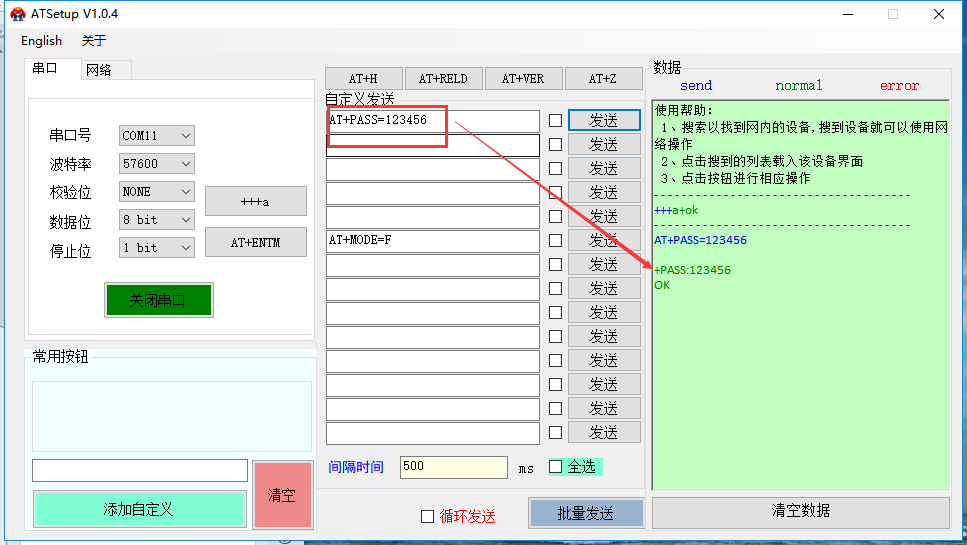Image resolution: width=967 pixels, height=545 pixels.
Task: Click the ATSetup app icon in title bar
Action: (17, 14)
